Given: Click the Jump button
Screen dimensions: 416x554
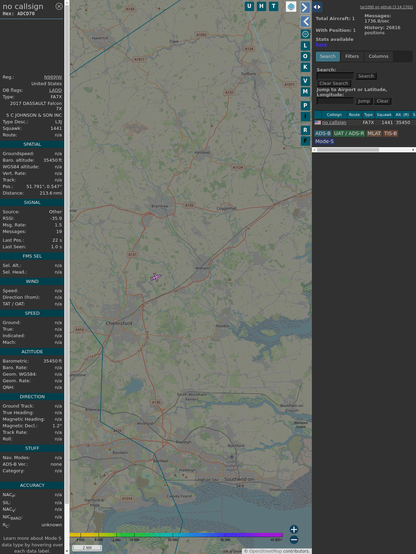Looking at the screenshot, I should 364,101.
